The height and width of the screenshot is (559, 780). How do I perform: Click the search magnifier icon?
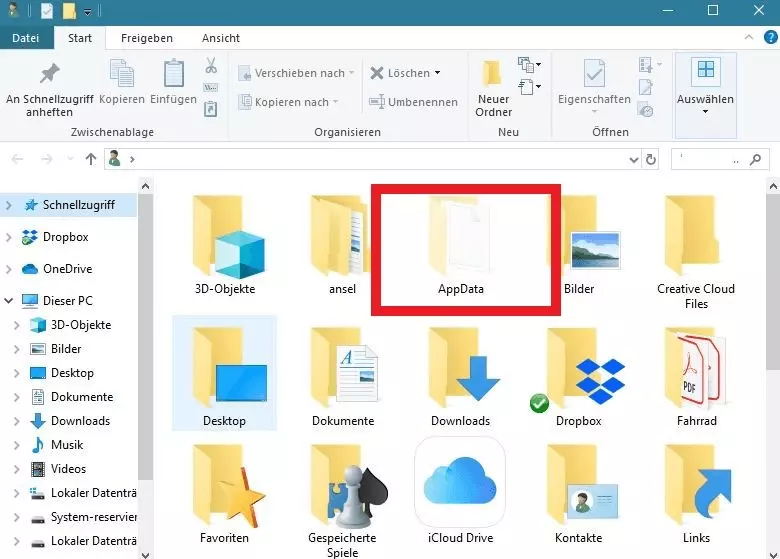coord(755,160)
